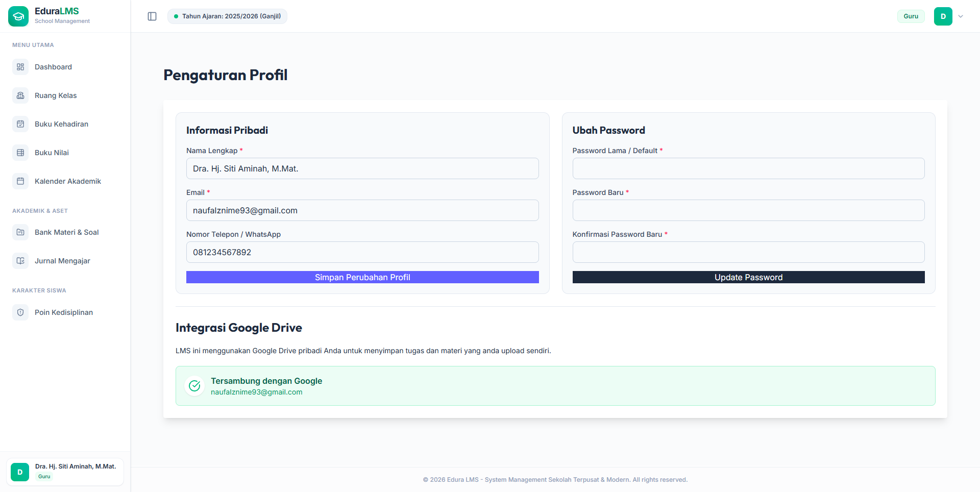Click the Tersambung dengan Google text

[266, 381]
